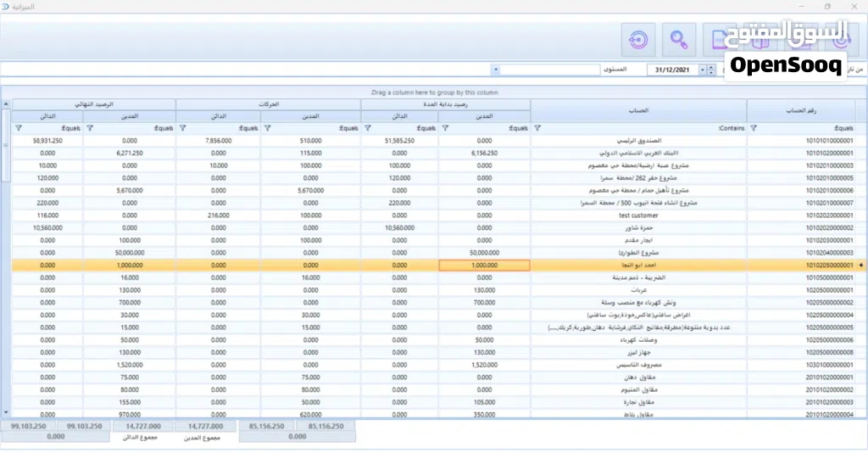The width and height of the screenshot is (868, 453).
Task: Select the احمد ابو النجا highlighted account
Action: click(639, 266)
